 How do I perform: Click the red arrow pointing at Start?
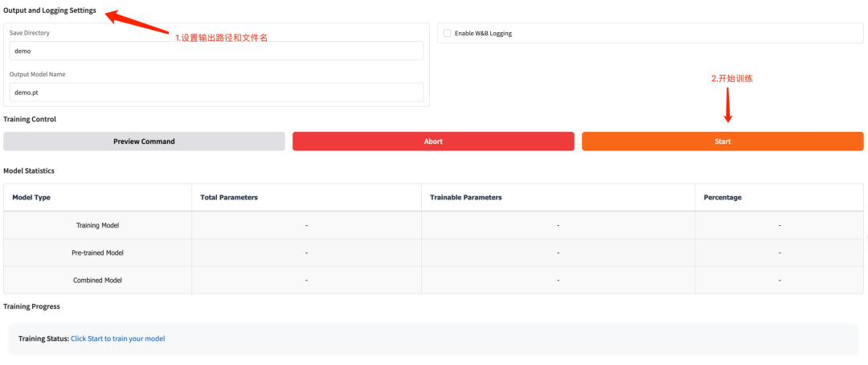(x=728, y=105)
